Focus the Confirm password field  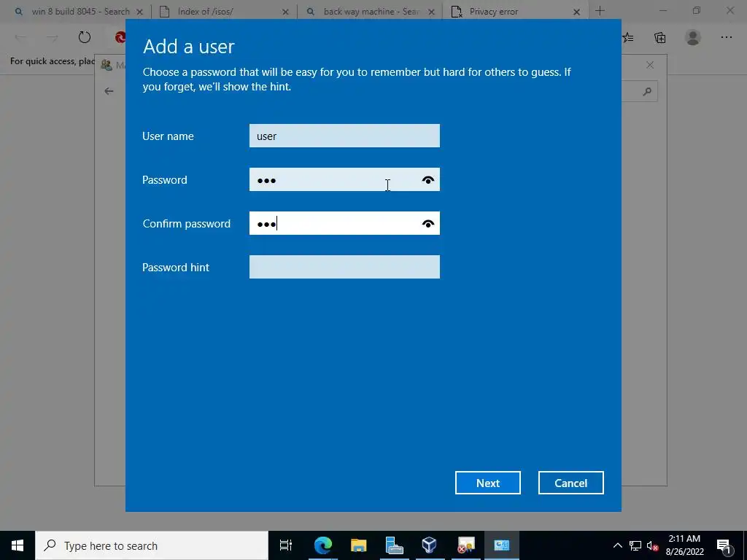click(x=344, y=223)
